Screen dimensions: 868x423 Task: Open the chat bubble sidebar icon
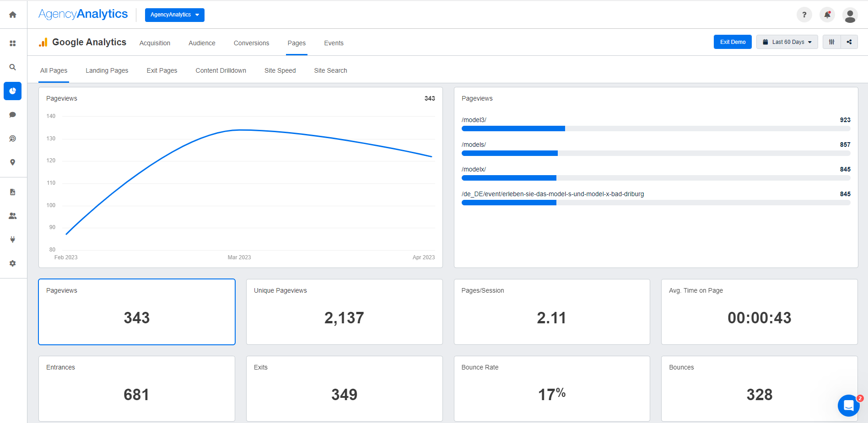13,115
